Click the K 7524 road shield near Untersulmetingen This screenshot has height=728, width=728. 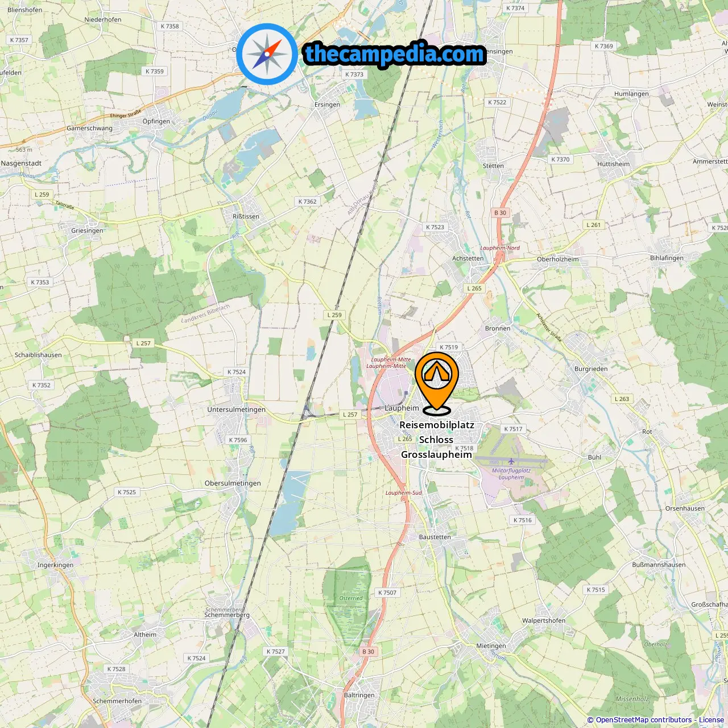pyautogui.click(x=237, y=372)
